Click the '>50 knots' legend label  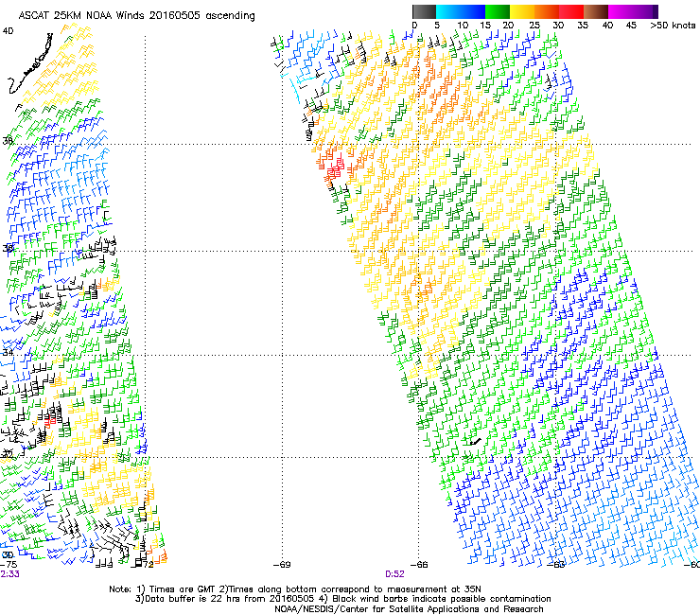tap(673, 26)
